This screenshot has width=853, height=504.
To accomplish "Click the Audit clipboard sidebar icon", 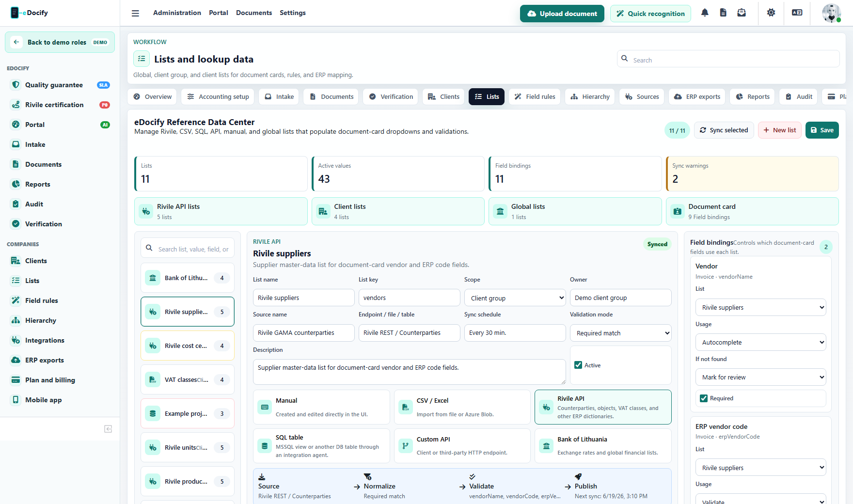I will pyautogui.click(x=16, y=204).
